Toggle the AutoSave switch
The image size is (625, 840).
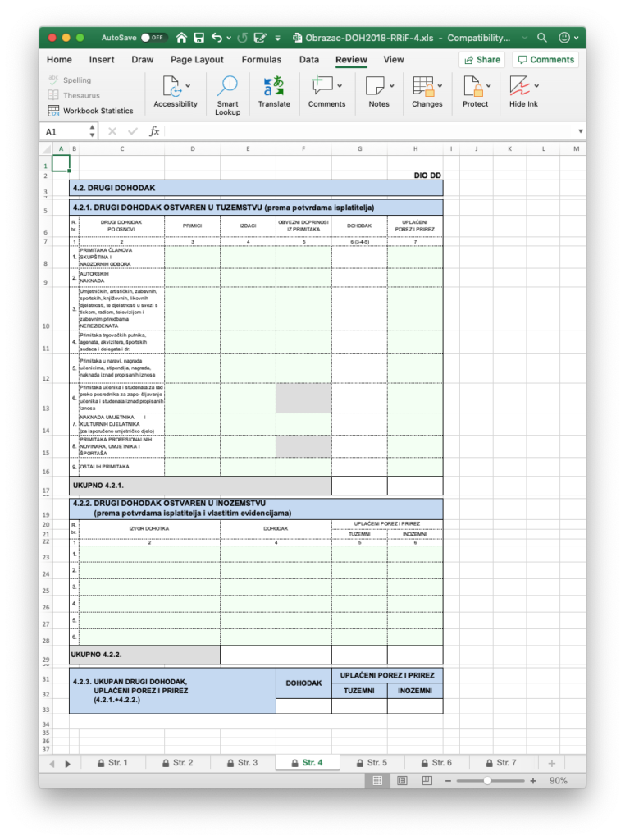tap(153, 38)
